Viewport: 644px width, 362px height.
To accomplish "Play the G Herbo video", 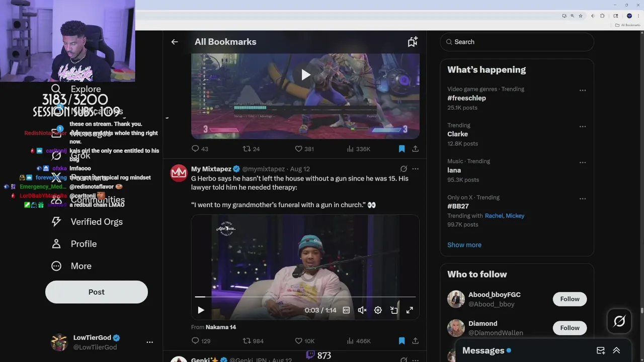I will coord(201,310).
